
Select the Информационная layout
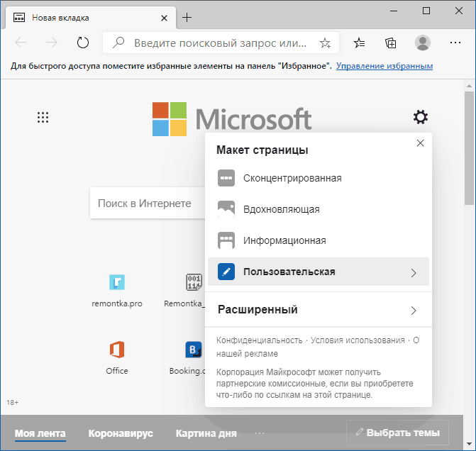click(319, 240)
